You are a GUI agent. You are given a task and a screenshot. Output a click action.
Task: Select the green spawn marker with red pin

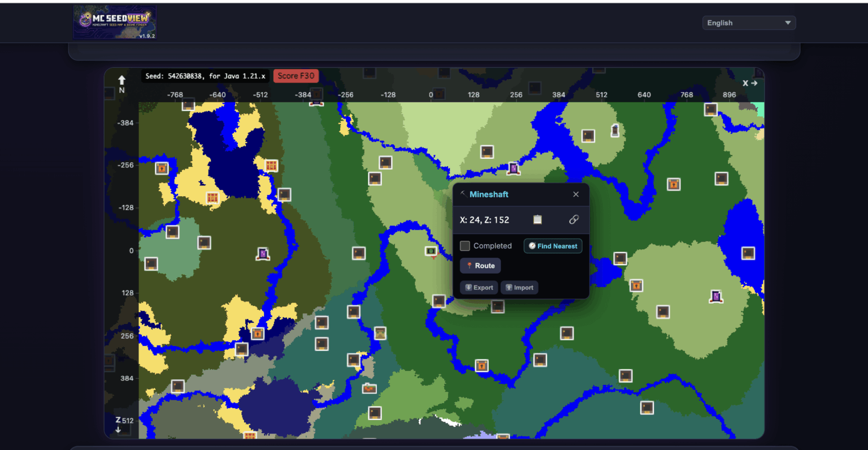(431, 252)
